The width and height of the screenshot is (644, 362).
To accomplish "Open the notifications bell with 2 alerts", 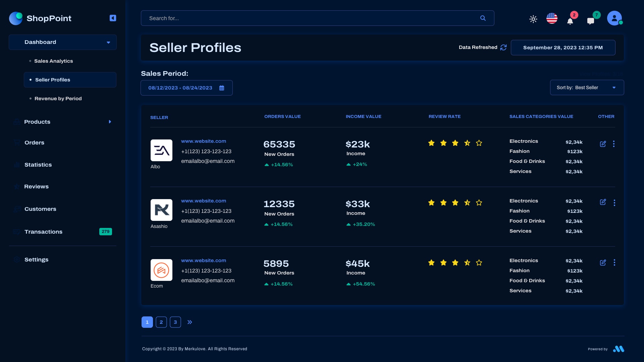I will tap(571, 20).
